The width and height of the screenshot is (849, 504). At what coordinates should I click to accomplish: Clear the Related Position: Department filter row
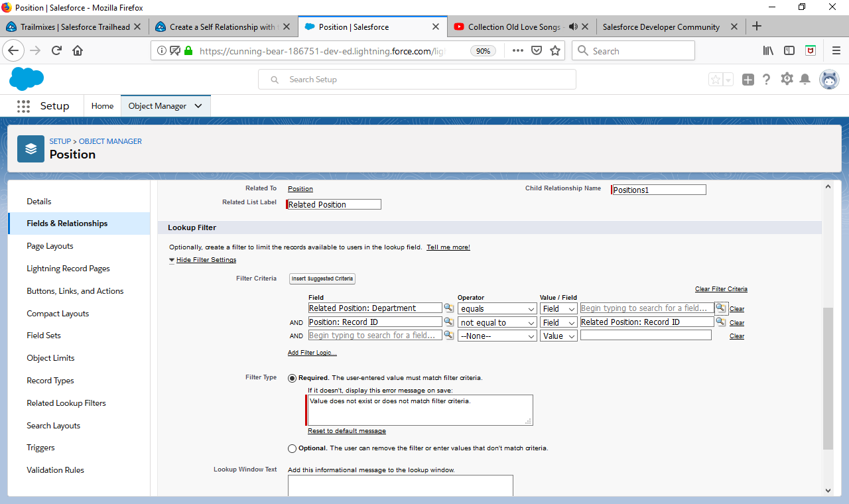[x=737, y=309]
